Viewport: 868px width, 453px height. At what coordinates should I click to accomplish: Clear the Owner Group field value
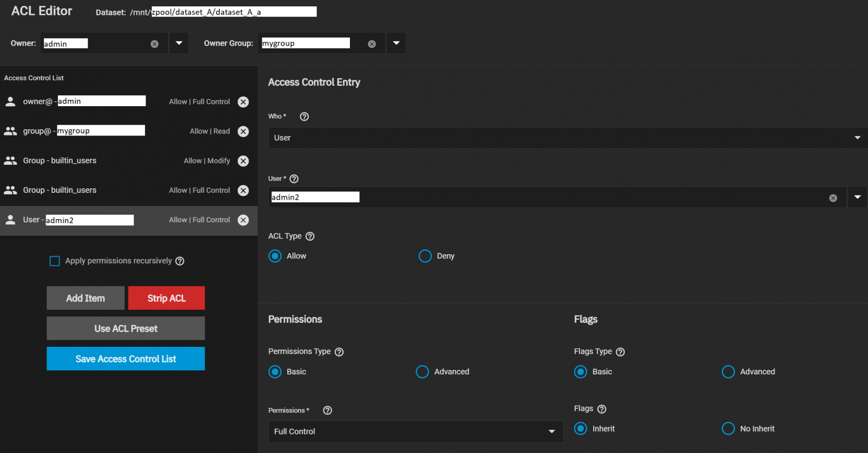pyautogui.click(x=372, y=44)
